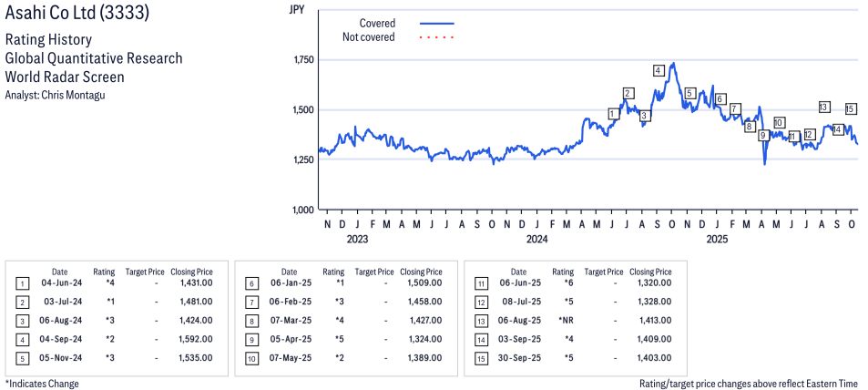This screenshot has height=390, width=868.
Task: Click chart marker 4 near the price peak
Action: point(658,71)
